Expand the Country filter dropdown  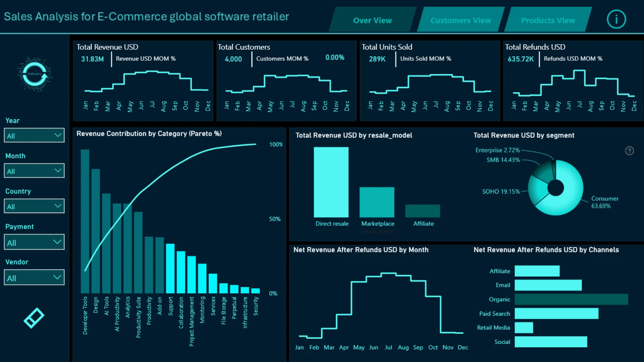coord(34,206)
